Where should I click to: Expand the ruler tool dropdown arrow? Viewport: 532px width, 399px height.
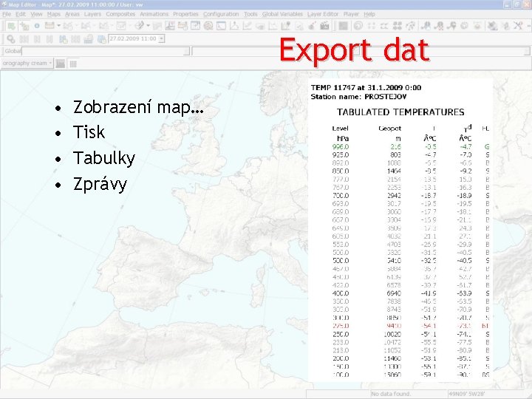(x=148, y=25)
